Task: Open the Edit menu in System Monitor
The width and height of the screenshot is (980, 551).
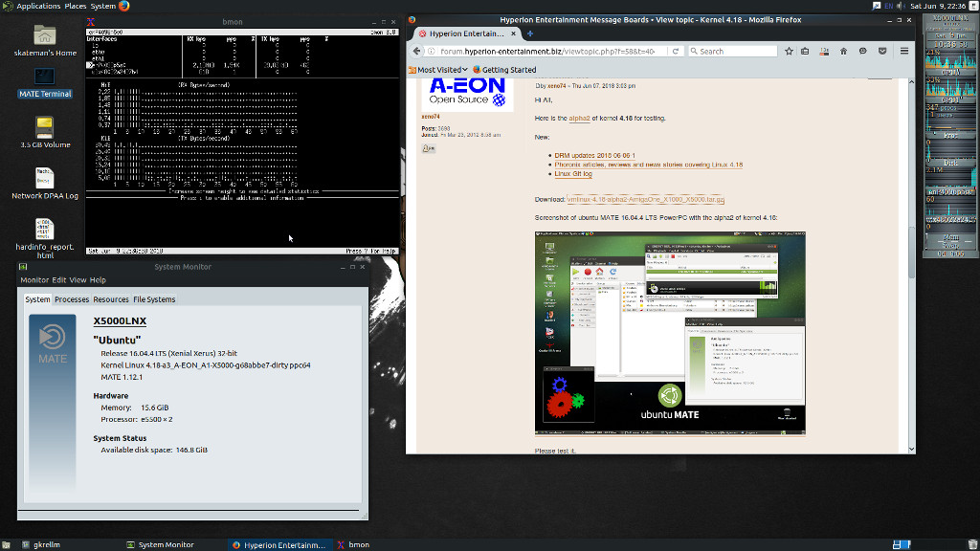Action: tap(58, 280)
